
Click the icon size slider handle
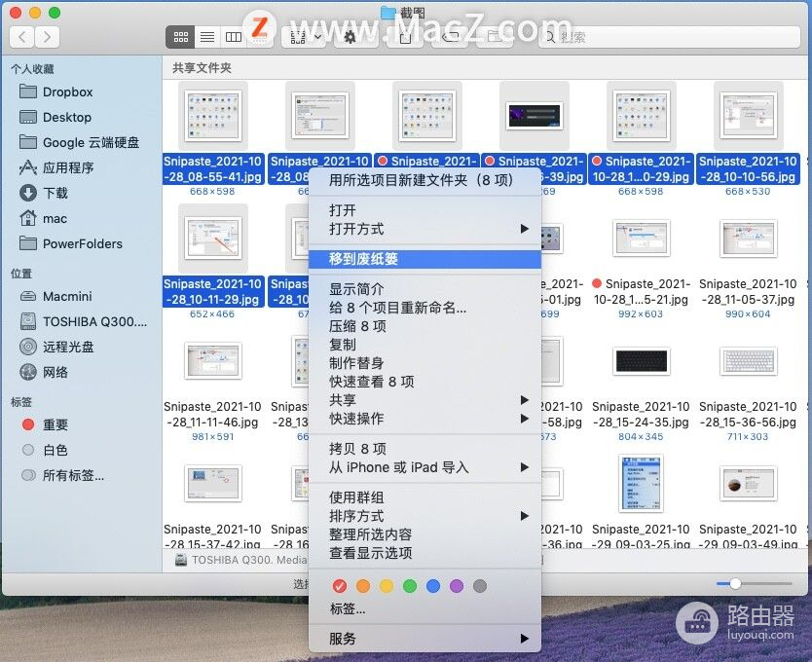point(735,583)
